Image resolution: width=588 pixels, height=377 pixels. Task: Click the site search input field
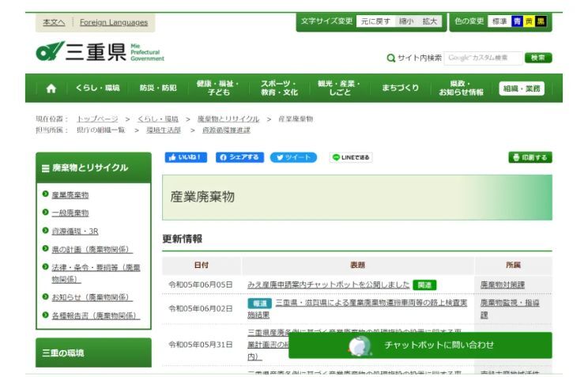coord(482,58)
